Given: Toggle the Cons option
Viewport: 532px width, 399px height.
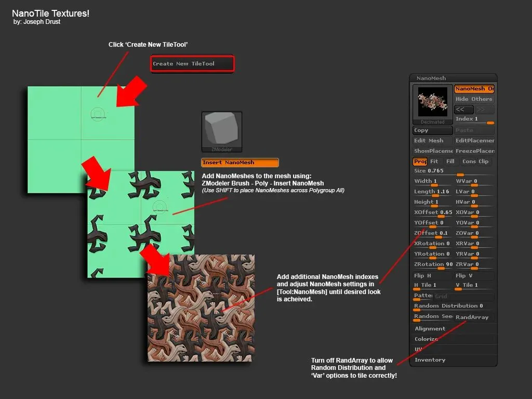Looking at the screenshot, I should (x=469, y=162).
